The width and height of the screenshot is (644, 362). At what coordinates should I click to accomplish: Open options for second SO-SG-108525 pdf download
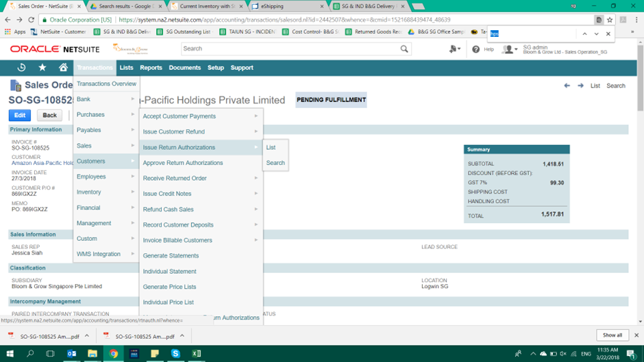click(182, 336)
